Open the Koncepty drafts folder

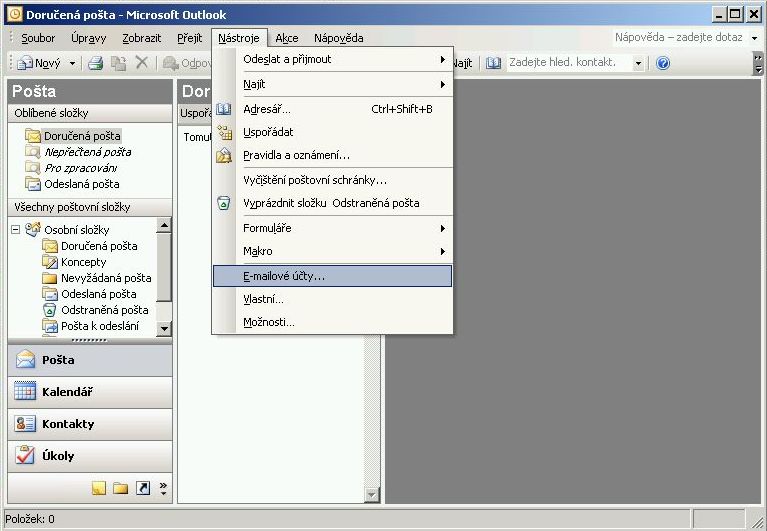(x=83, y=262)
